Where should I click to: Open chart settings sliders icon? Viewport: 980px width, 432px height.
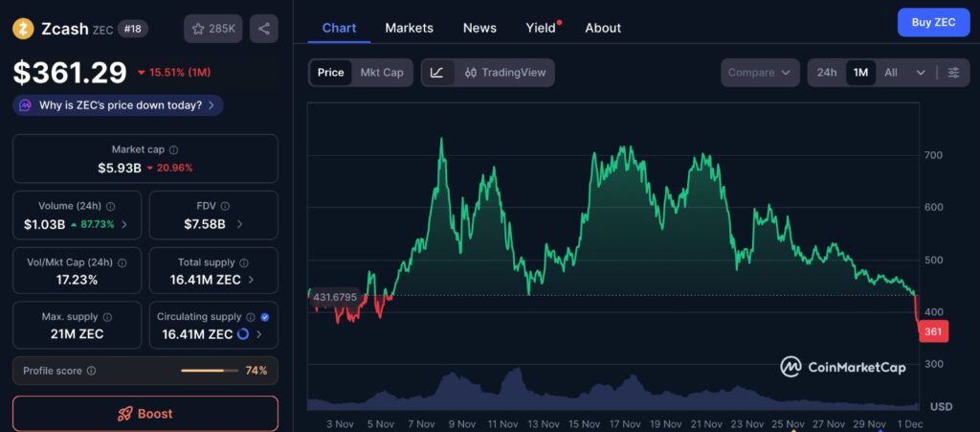click(953, 73)
